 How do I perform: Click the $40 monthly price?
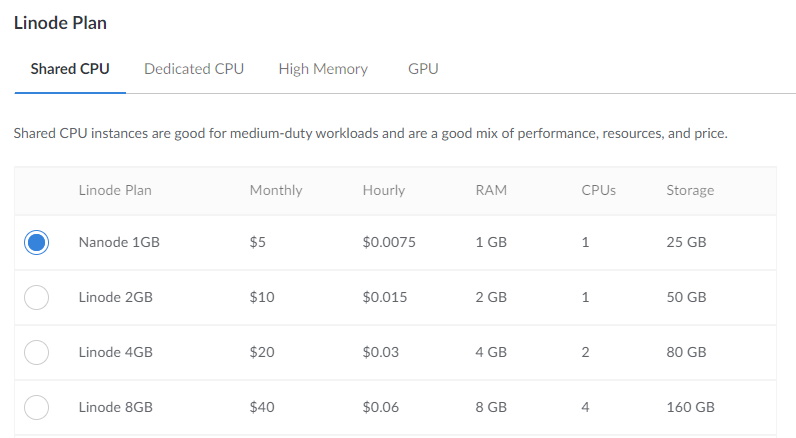[x=262, y=407]
